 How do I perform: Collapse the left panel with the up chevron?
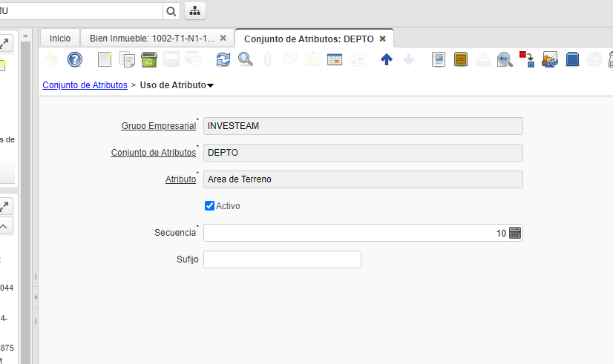tap(4, 227)
